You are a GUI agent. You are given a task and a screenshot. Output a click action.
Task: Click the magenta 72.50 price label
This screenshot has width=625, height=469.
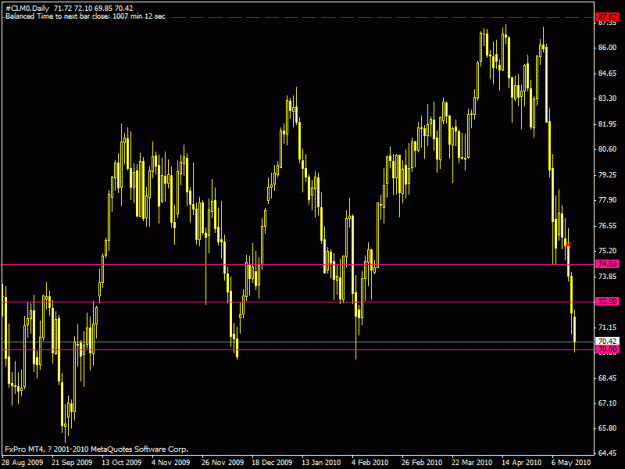[607, 301]
